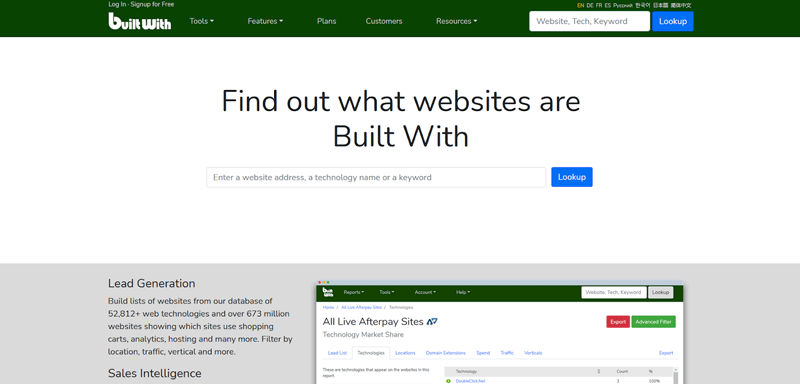Image resolution: width=800 pixels, height=384 pixels.
Task: Expand the Tools dropdown menu
Action: coord(202,21)
